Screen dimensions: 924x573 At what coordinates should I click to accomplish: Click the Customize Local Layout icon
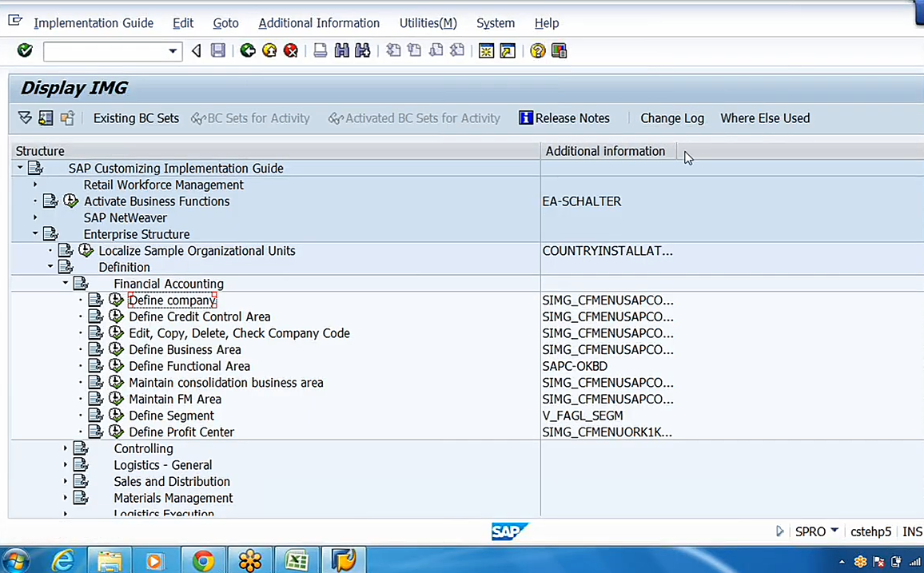tap(559, 50)
